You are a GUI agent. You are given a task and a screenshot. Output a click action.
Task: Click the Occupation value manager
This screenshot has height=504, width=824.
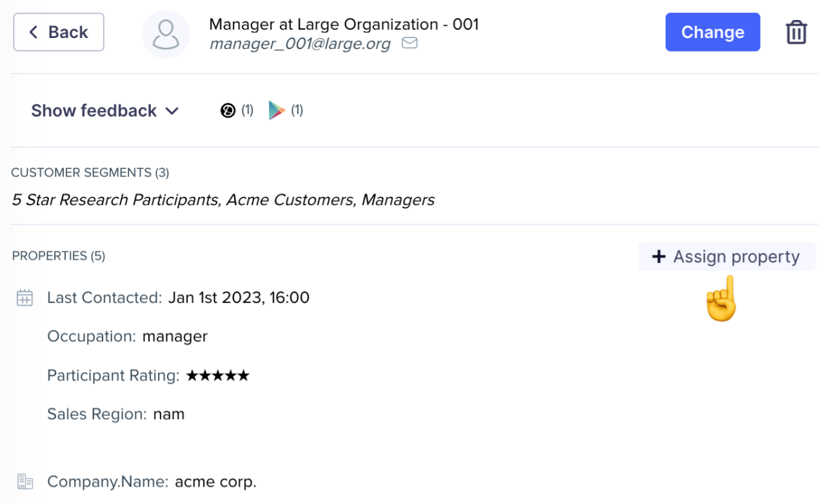[175, 336]
